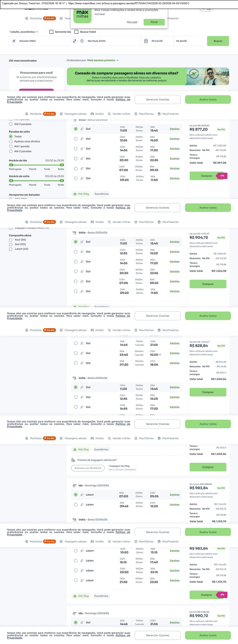Screen dimensions: 238x644
Task: Pin the Gol 23:40 one-stop flight
Action: click(x=82, y=353)
